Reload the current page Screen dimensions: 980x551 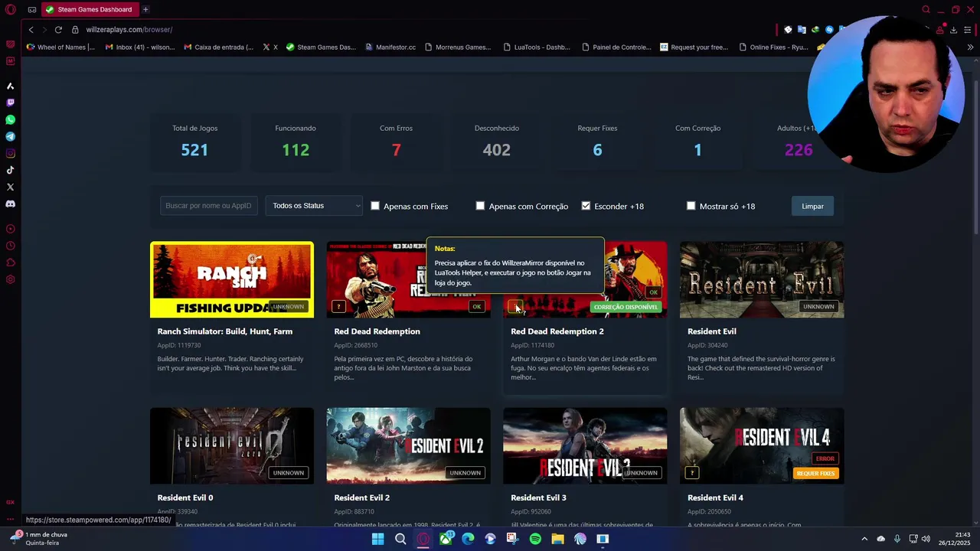(x=58, y=29)
